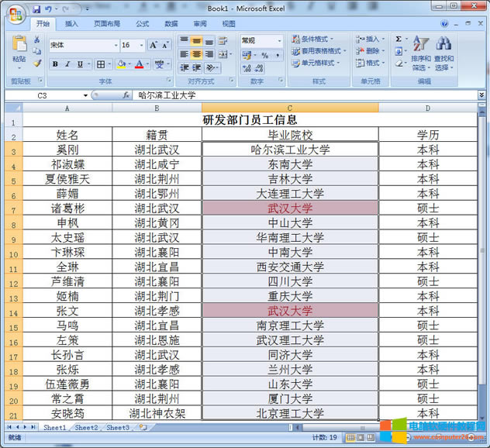Click the Office button
The width and height of the screenshot is (490, 448).
click(14, 12)
